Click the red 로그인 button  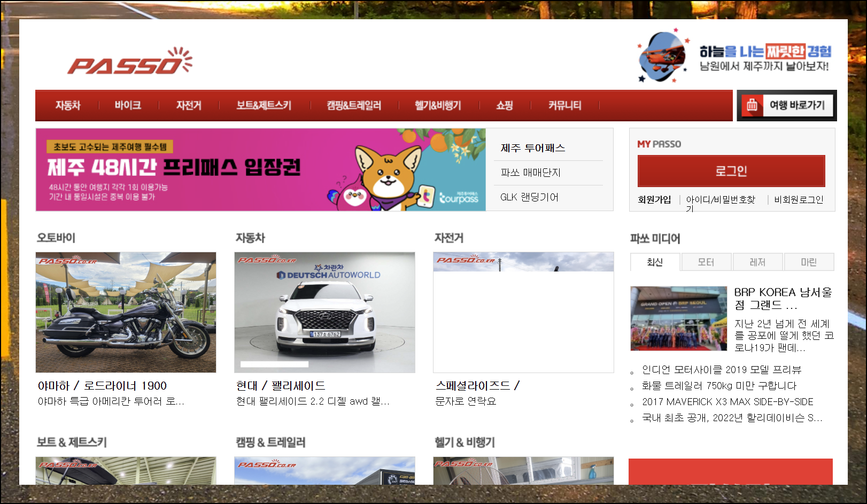731,171
